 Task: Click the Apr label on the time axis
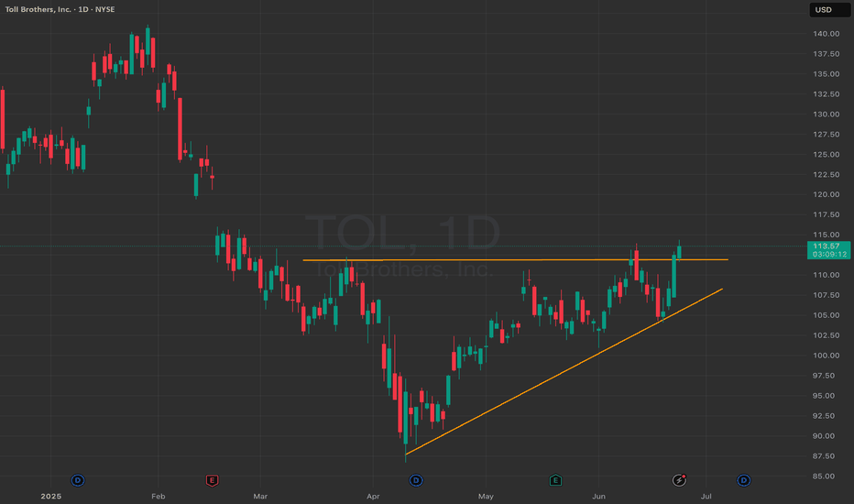click(373, 497)
